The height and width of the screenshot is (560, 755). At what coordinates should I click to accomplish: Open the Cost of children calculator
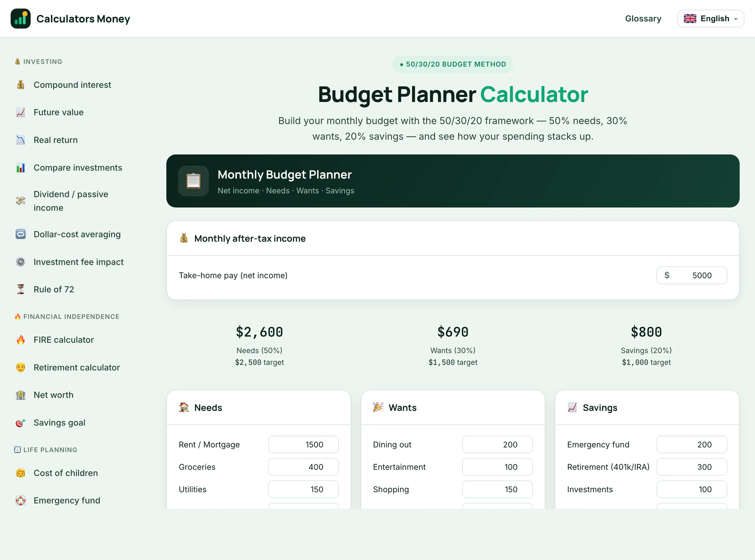click(x=65, y=473)
